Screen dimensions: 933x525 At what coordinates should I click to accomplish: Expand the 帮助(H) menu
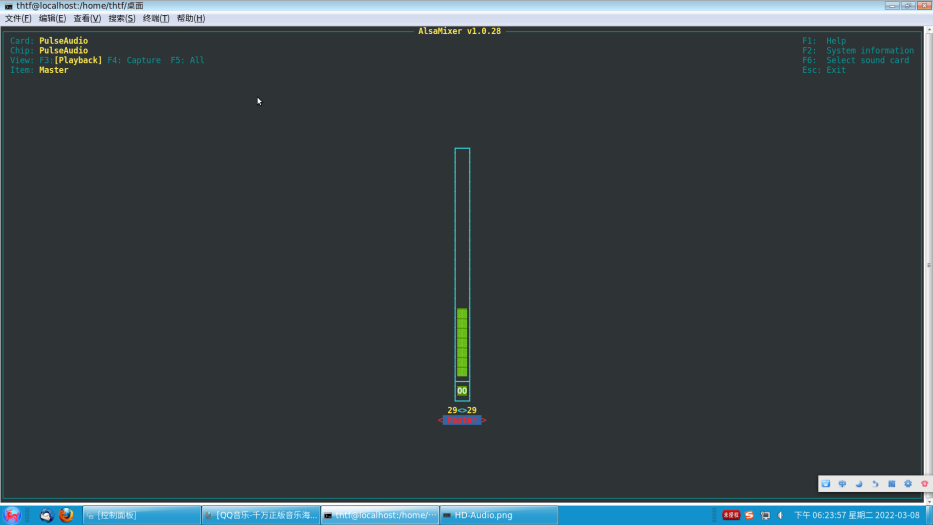pyautogui.click(x=190, y=18)
